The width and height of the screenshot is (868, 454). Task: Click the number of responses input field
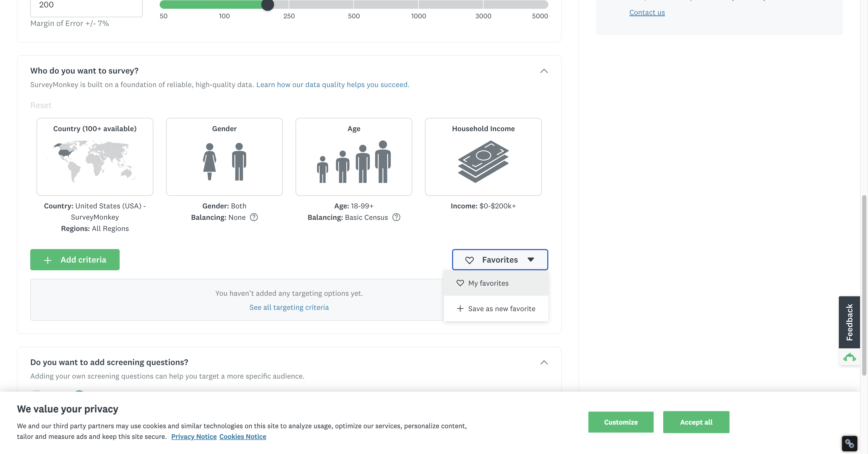click(86, 7)
